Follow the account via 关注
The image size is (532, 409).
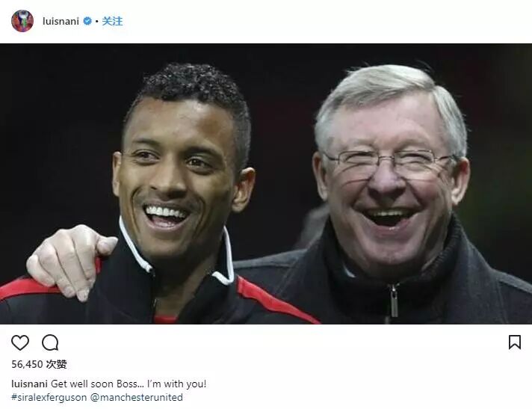(112, 21)
